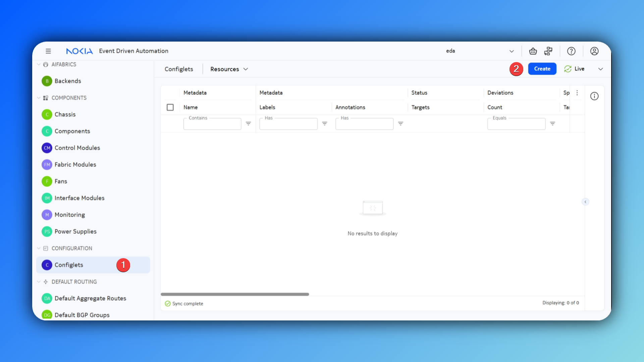Open Control Modules in sidebar
Screen dimensions: 644x362
tap(77, 148)
